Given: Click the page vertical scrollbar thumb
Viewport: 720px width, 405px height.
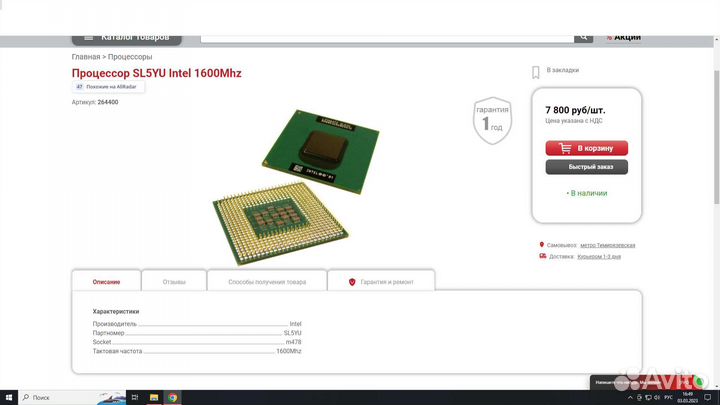Looking at the screenshot, I should point(716,137).
